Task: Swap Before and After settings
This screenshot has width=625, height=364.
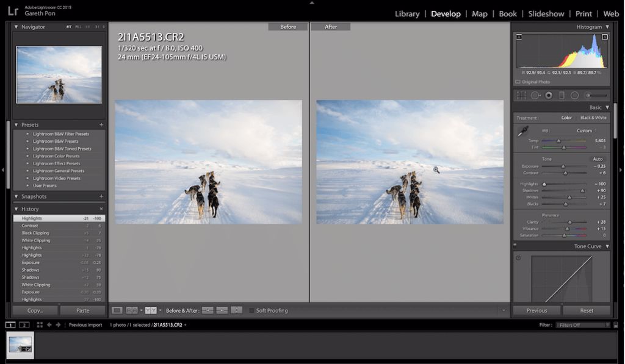Action: click(x=236, y=310)
